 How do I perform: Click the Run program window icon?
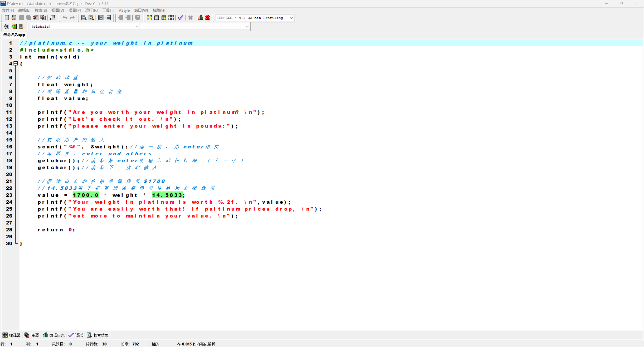(156, 18)
